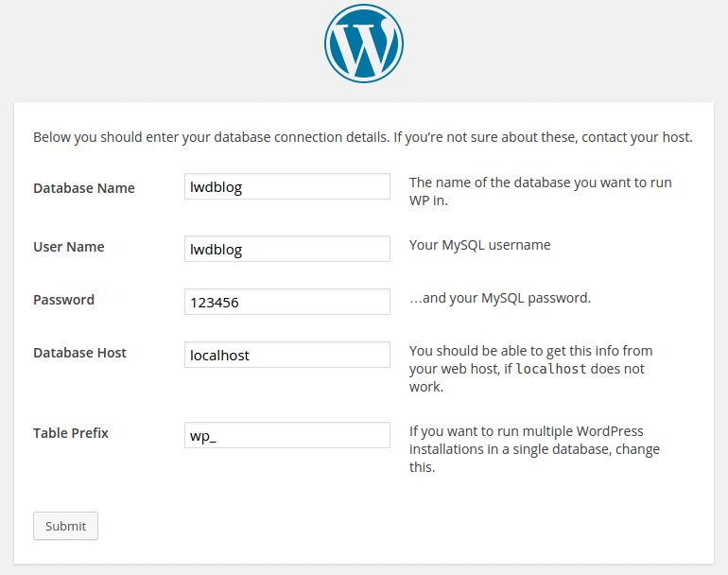728x575 pixels.
Task: Click the "You should be able to get this info" hint
Action: pos(530,351)
